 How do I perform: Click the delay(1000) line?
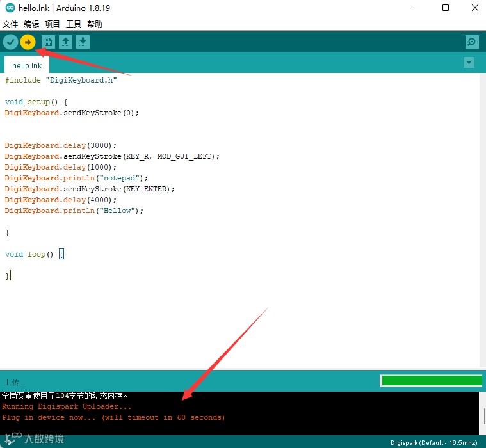61,167
